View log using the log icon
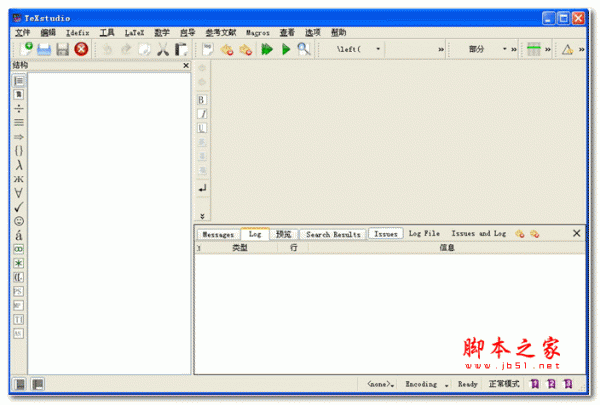Image resolution: width=600 pixels, height=405 pixels. (x=208, y=49)
